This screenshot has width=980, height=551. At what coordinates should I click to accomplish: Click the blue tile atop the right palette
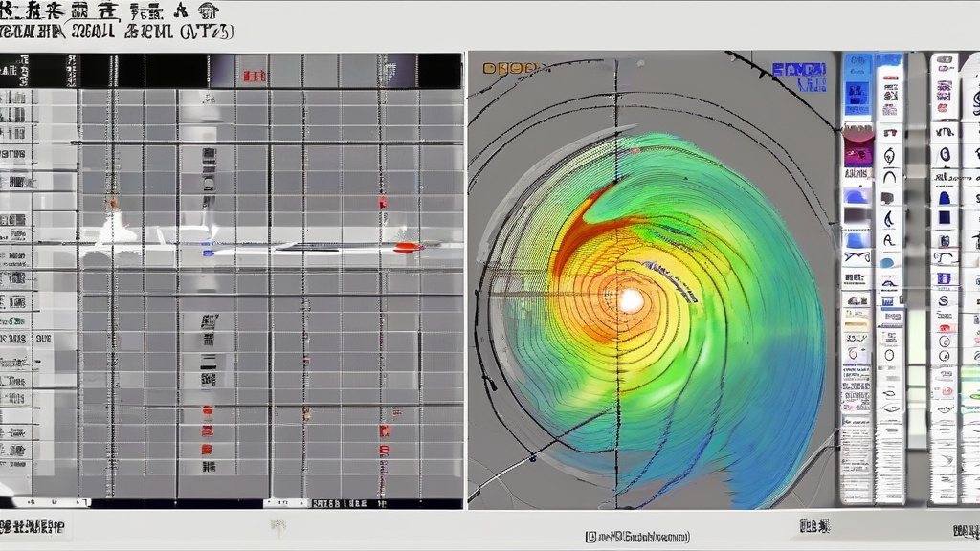(857, 70)
